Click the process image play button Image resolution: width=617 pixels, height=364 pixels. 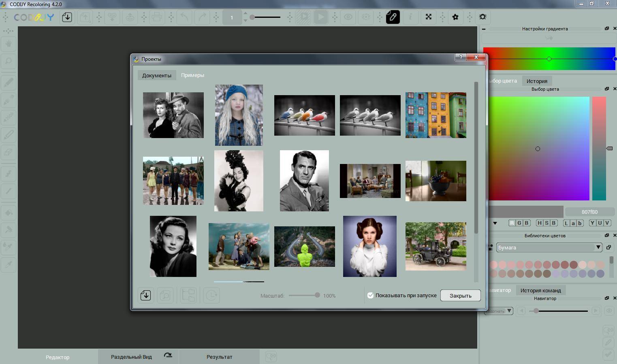(x=320, y=17)
